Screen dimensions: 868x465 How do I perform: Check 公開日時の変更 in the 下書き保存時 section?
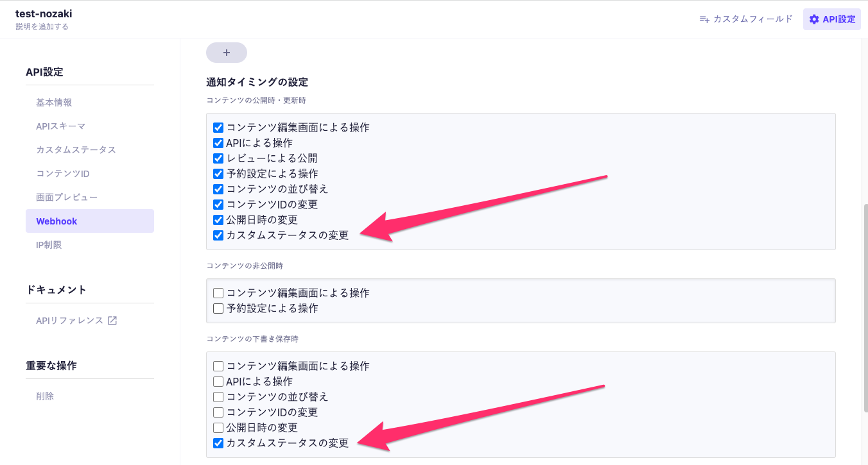pos(218,428)
